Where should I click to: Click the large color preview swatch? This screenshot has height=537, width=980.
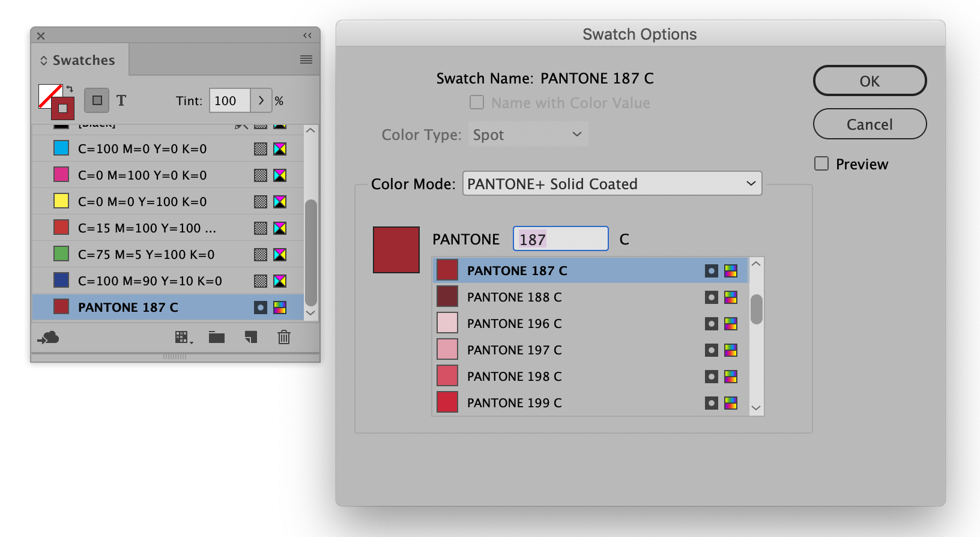click(396, 250)
